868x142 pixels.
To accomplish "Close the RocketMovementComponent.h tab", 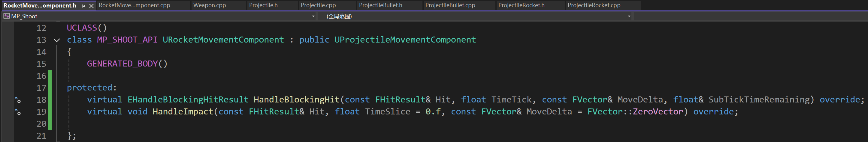I will pos(91,6).
